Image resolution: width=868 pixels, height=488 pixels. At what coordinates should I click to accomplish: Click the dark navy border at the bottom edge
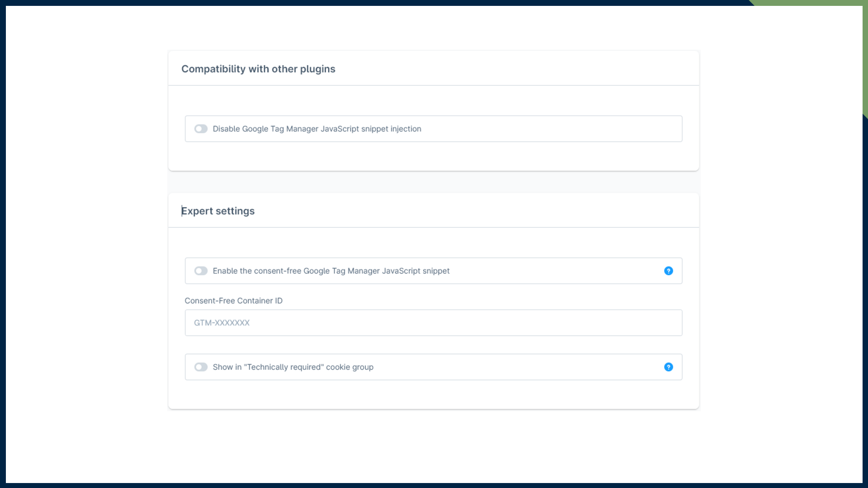point(433,486)
